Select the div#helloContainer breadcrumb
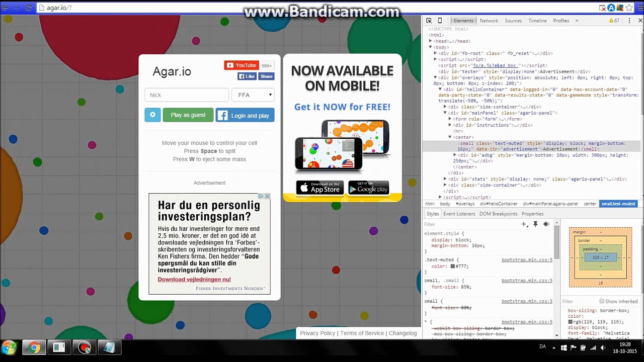The width and height of the screenshot is (644, 362). tap(499, 204)
